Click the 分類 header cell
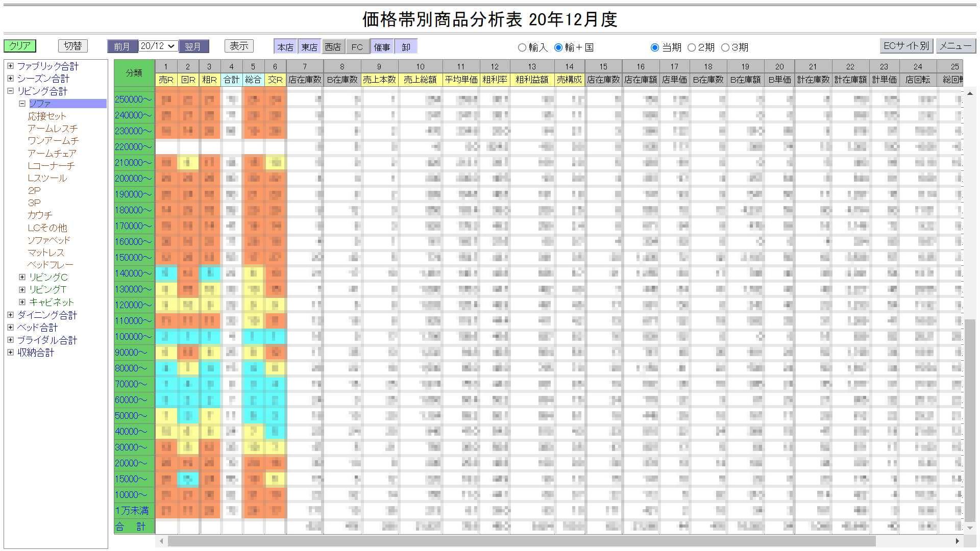Image resolution: width=980 pixels, height=551 pixels. 134,73
